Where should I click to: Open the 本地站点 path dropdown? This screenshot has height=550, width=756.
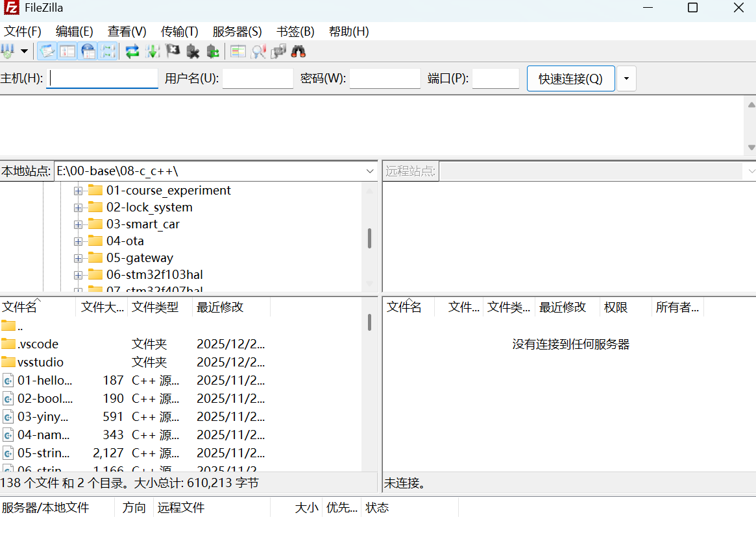point(370,171)
